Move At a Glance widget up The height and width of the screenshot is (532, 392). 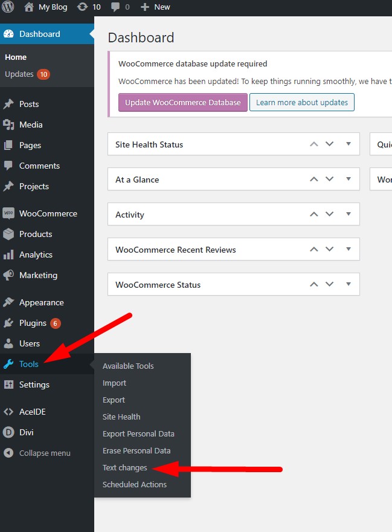click(x=314, y=179)
